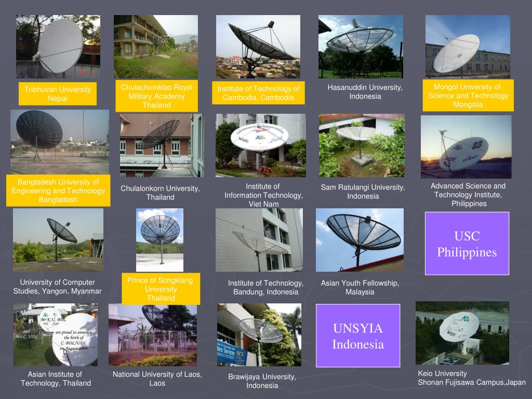Select the Hasanuddin University dish photo

click(361, 46)
